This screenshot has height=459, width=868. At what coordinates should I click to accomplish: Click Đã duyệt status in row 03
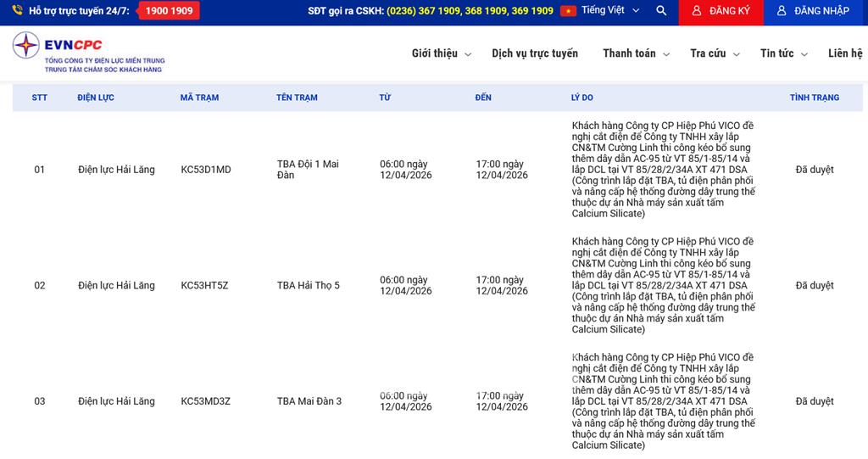pos(814,401)
